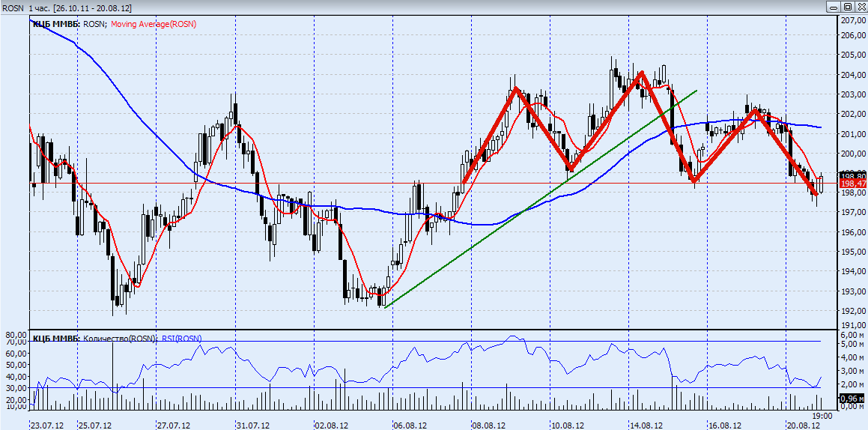Click the 207,00 price axis label

853,20
